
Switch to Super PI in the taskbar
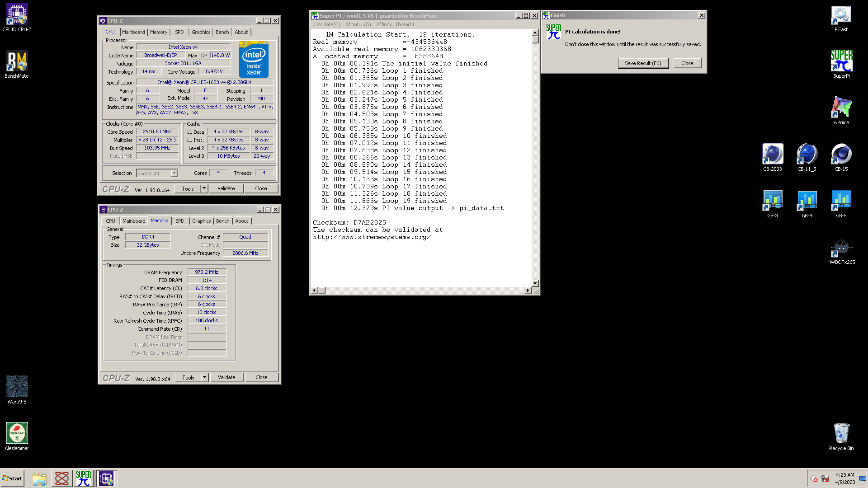pos(84,479)
